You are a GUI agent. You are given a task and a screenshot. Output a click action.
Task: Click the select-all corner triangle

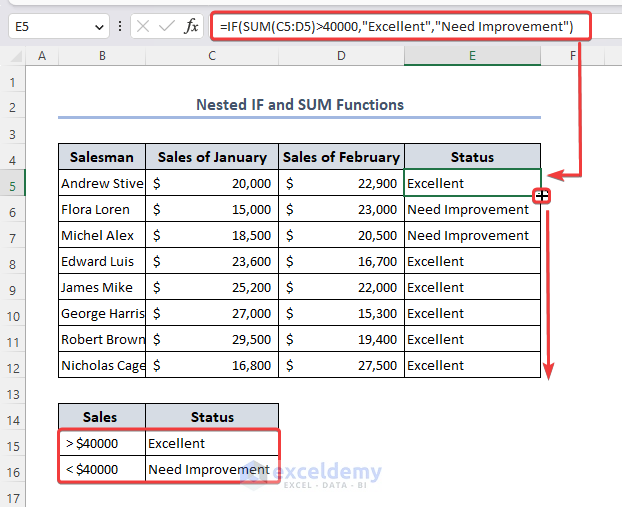click(13, 57)
